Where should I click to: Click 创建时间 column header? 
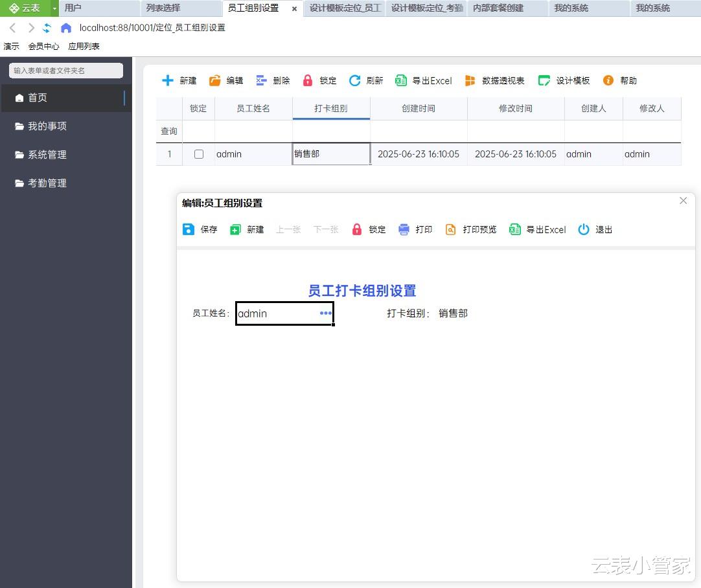click(419, 108)
